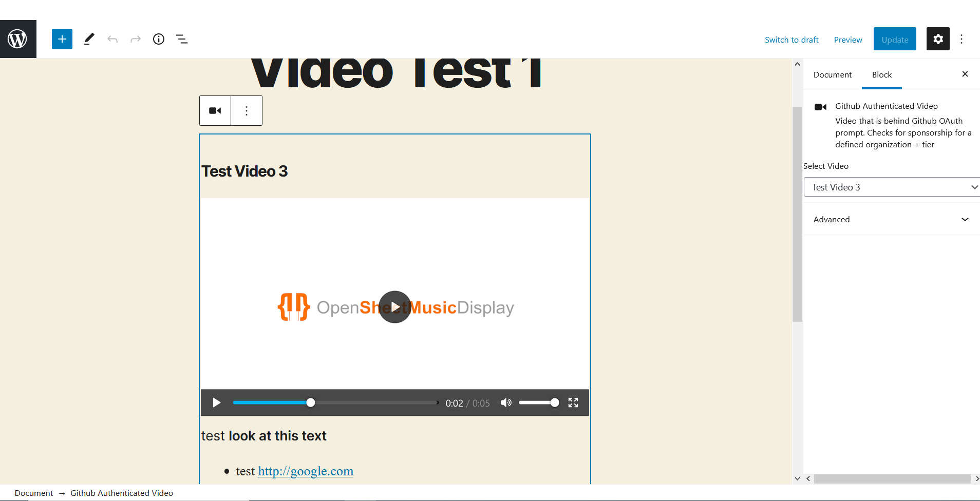Expand the Advanced panel
The height and width of the screenshot is (501, 980).
coord(891,220)
